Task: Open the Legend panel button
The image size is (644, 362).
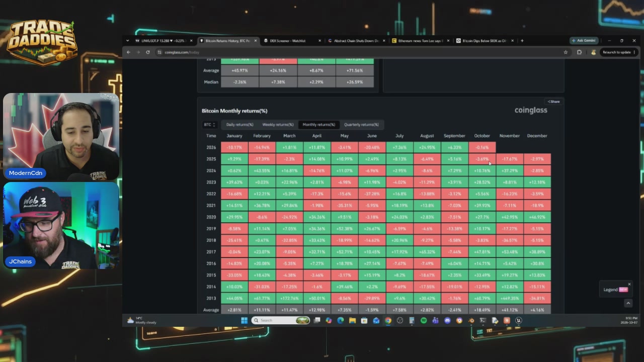Action: pyautogui.click(x=616, y=290)
